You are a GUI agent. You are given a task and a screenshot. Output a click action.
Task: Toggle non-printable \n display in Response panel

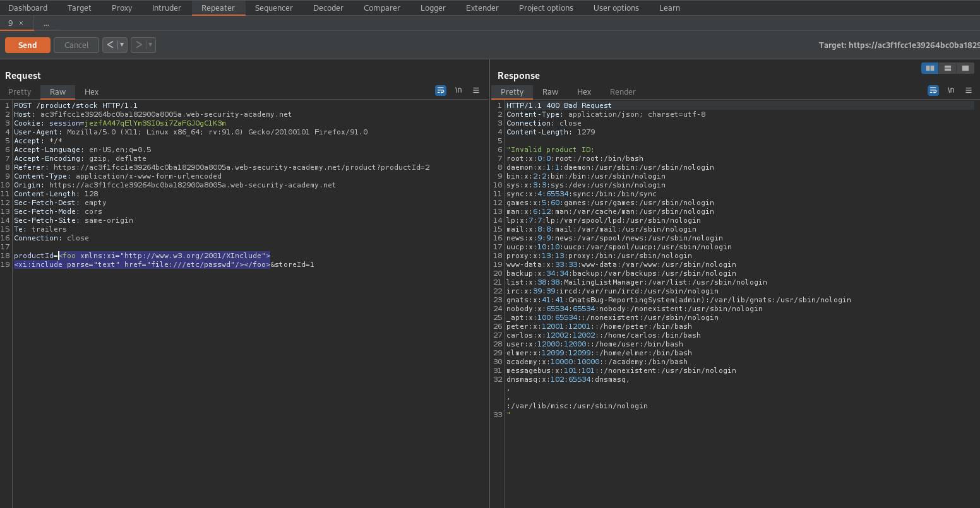tap(951, 90)
